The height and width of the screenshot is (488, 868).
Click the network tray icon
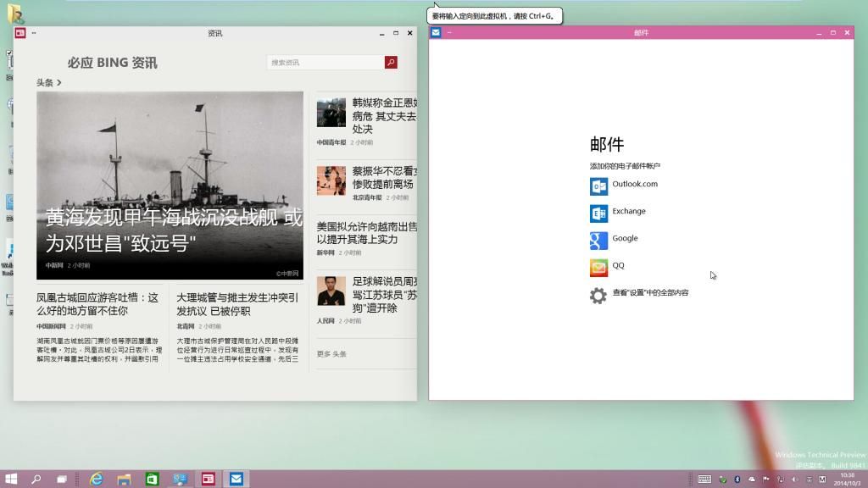(781, 480)
